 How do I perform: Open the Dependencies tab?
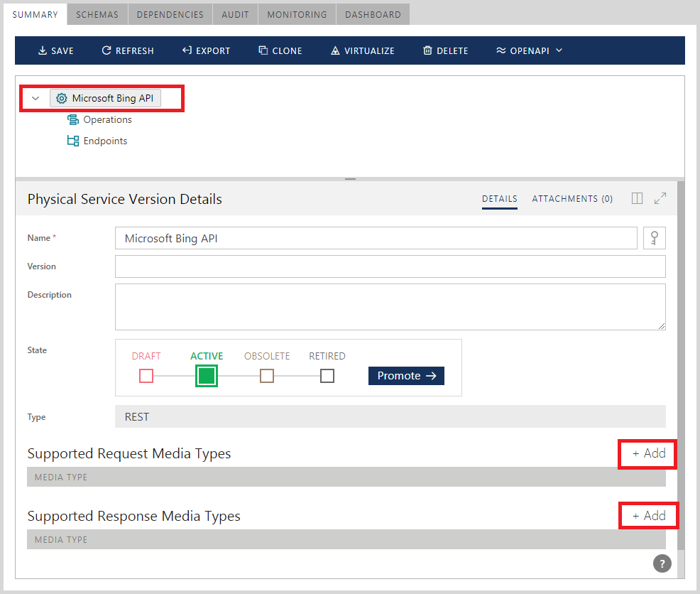[170, 14]
